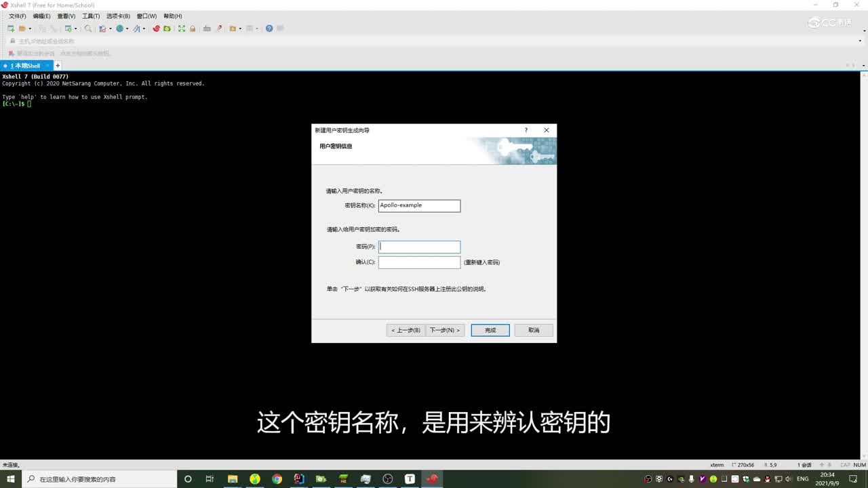
Task: Click the host/IP address bar in Xshell
Action: pyautogui.click(x=434, y=41)
